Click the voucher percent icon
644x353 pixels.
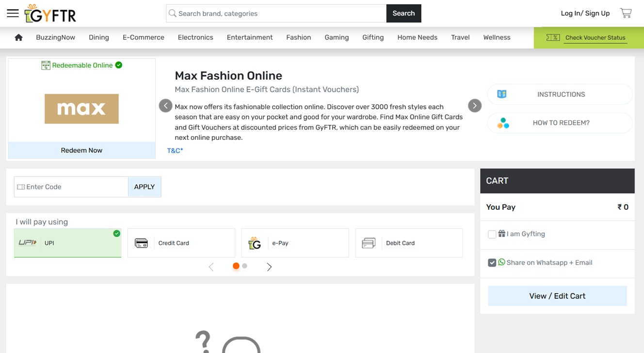[x=553, y=37]
